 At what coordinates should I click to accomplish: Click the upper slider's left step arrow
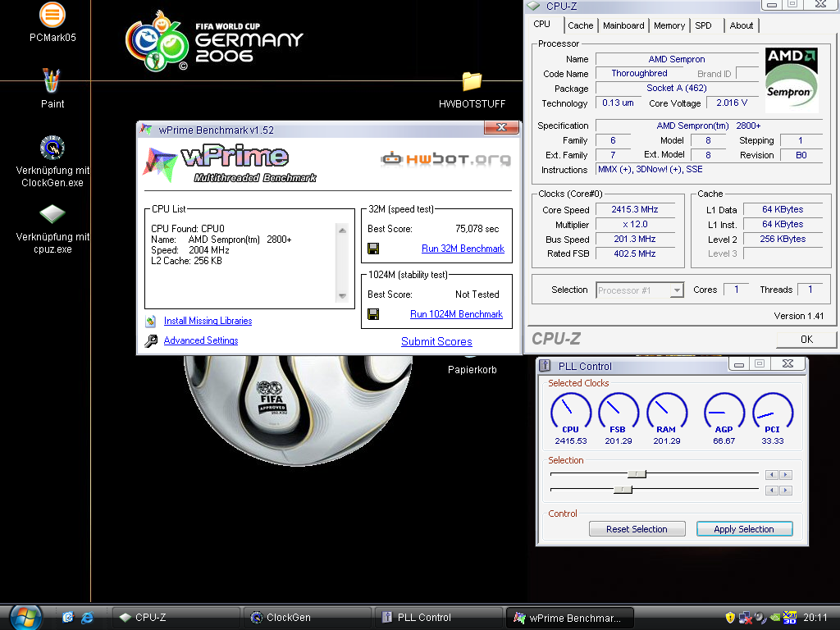[772, 475]
